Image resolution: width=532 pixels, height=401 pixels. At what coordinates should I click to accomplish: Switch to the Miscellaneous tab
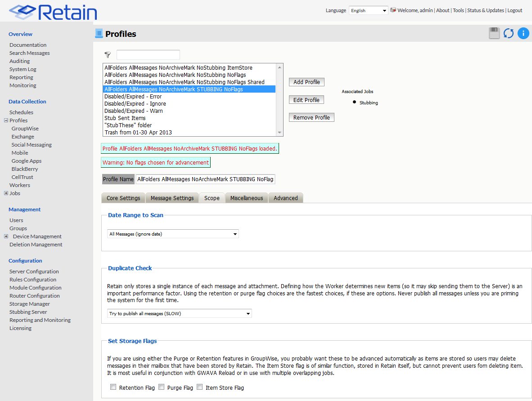click(x=247, y=198)
